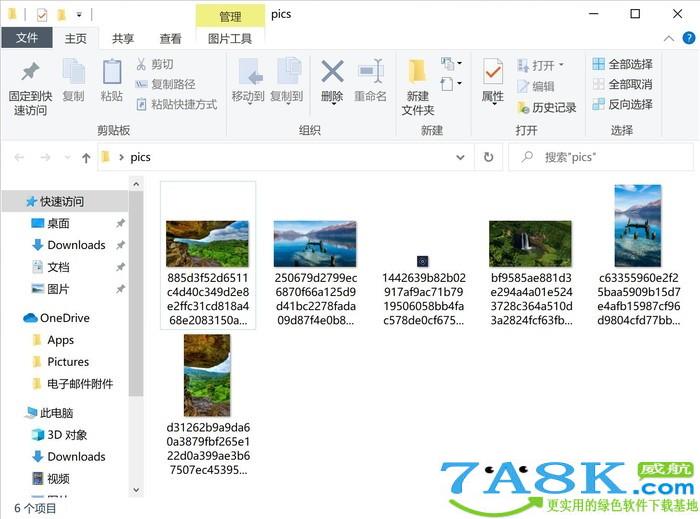Switch to View (查看) tab

click(171, 39)
